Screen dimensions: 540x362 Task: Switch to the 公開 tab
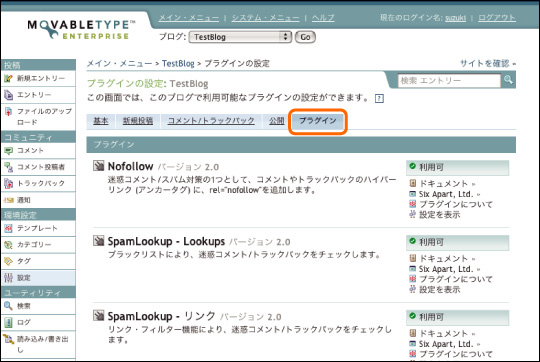click(277, 121)
